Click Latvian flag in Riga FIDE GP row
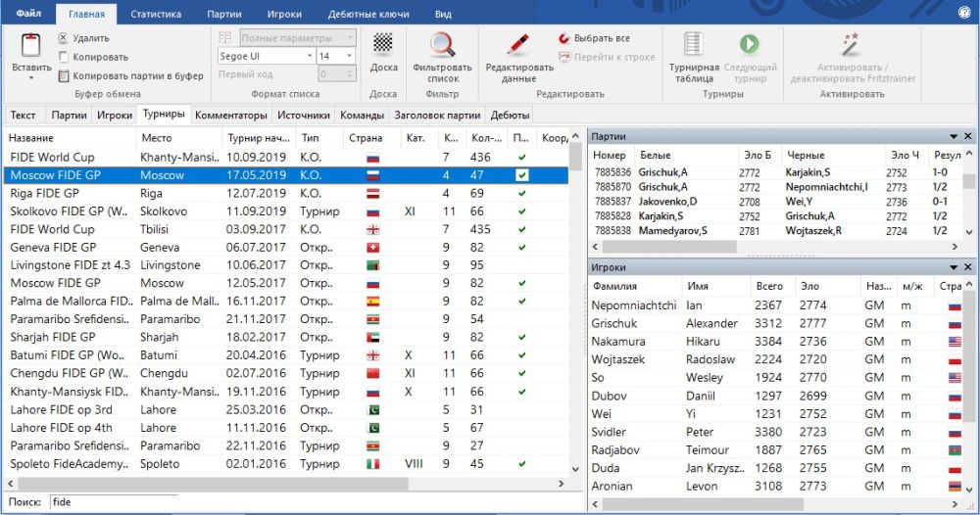The image size is (980, 515). [x=373, y=194]
